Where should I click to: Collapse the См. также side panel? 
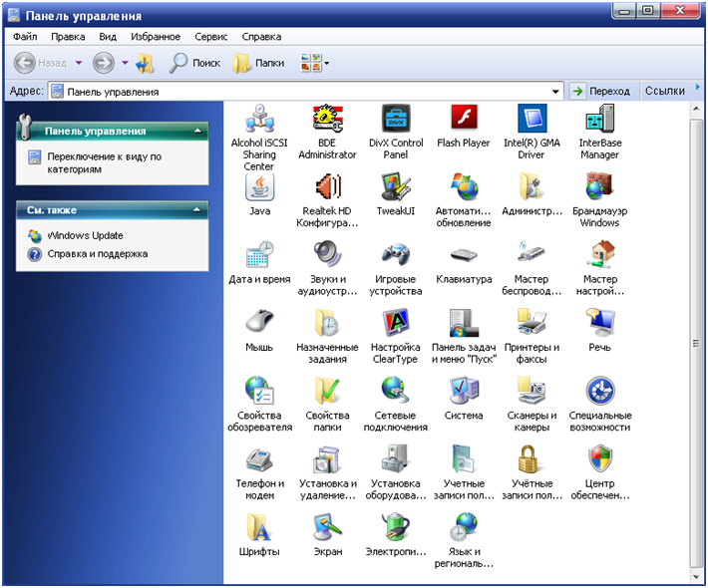pos(199,210)
